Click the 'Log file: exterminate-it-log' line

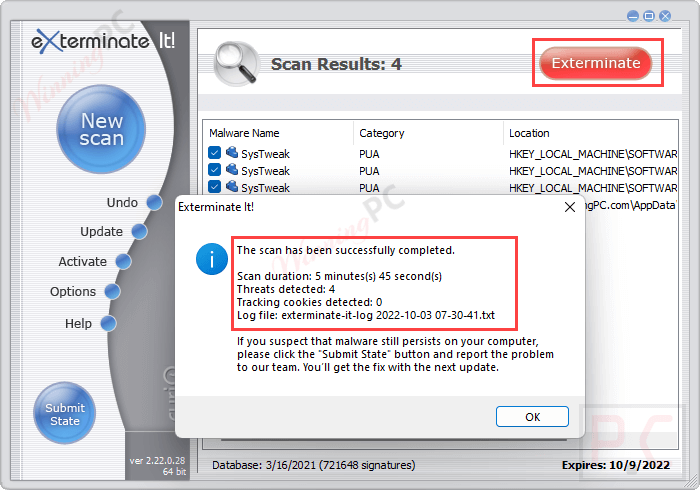[x=366, y=315]
